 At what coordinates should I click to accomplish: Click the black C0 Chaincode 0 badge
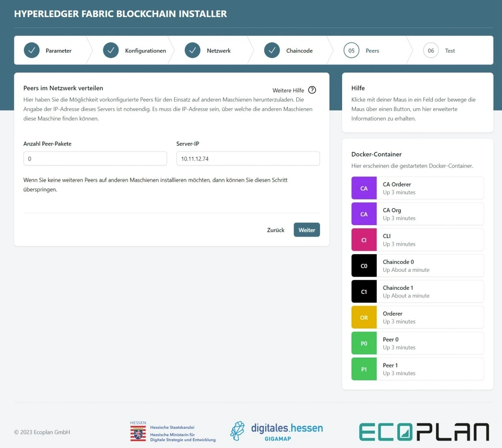coord(364,266)
